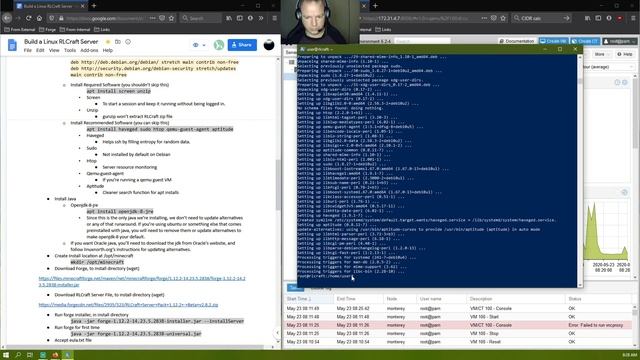Submit search arrow in right Firefox
The image size is (640, 360).
click(566, 18)
